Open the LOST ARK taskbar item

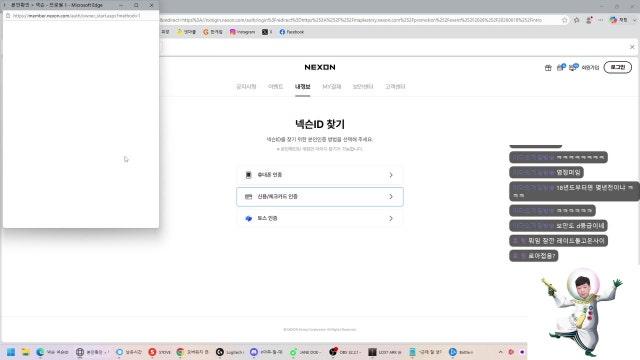point(384,352)
